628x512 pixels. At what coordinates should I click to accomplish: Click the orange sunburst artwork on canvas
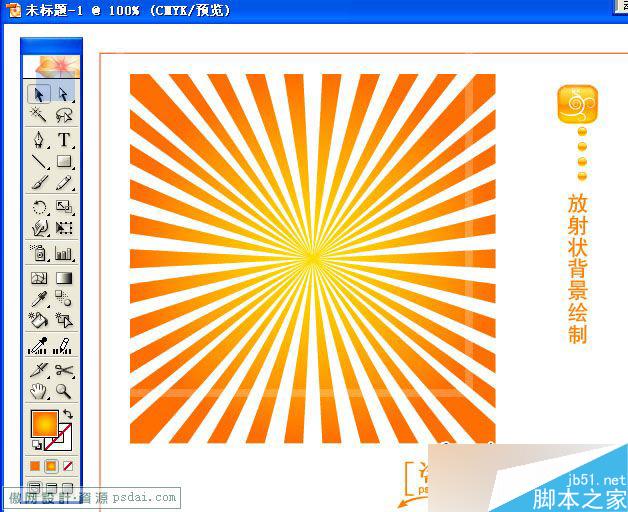click(312, 258)
